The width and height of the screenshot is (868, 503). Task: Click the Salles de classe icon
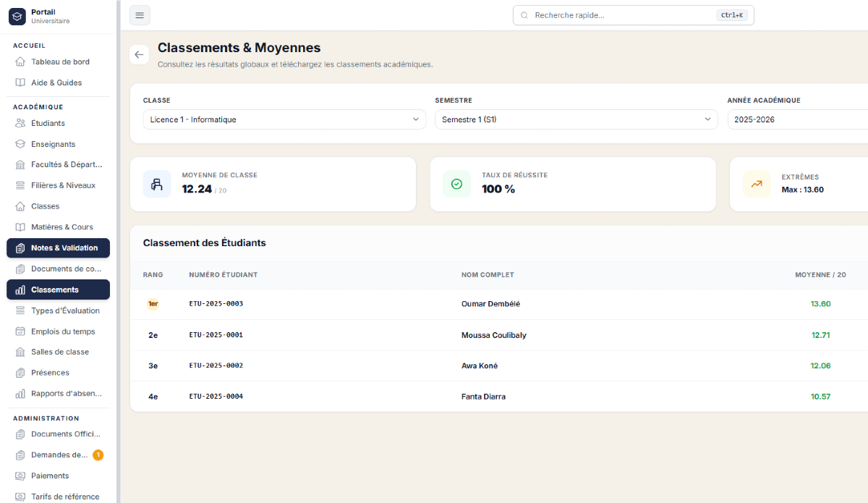click(20, 352)
